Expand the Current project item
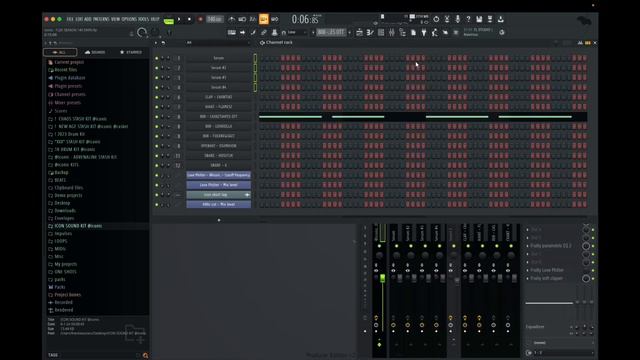Screen dimensions: 640x360 pos(66,62)
